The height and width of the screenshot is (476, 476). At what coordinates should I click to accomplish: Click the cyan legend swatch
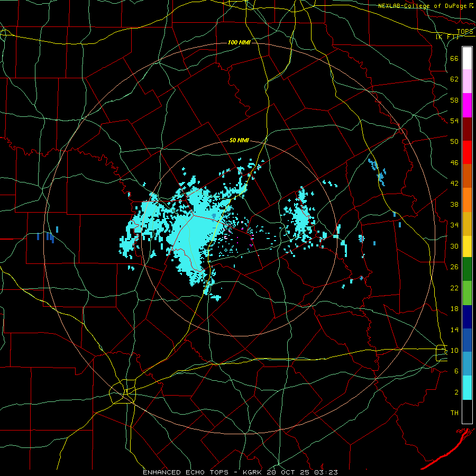pyautogui.click(x=467, y=388)
